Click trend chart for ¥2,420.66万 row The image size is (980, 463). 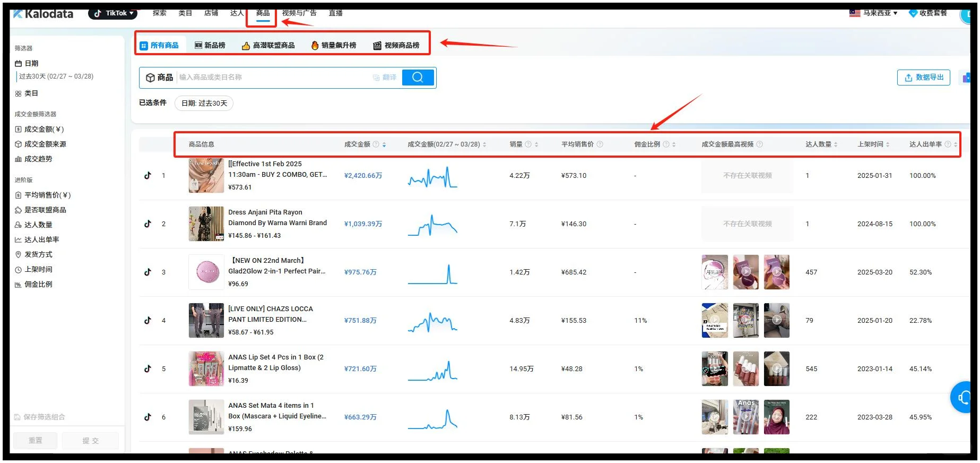pos(432,176)
